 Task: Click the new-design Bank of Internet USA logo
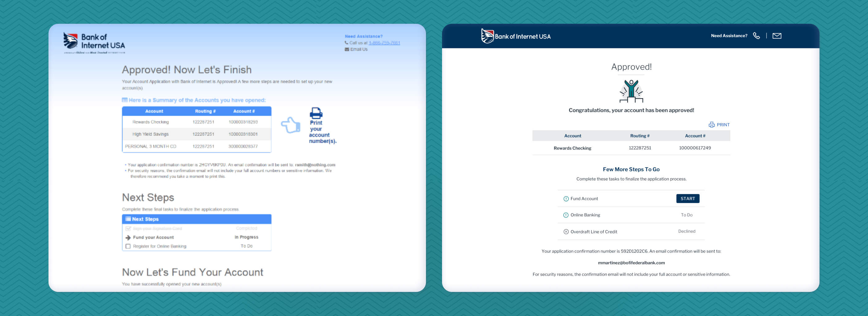[516, 36]
